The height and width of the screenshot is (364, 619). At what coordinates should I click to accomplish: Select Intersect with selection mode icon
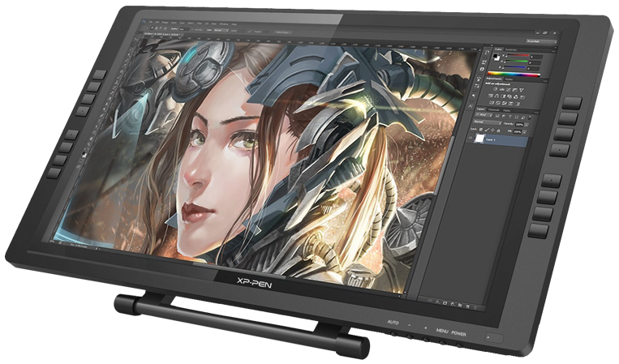point(165,28)
